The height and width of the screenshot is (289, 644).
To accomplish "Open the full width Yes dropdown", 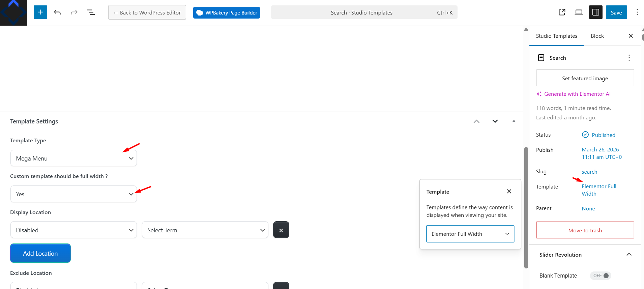I will [74, 194].
